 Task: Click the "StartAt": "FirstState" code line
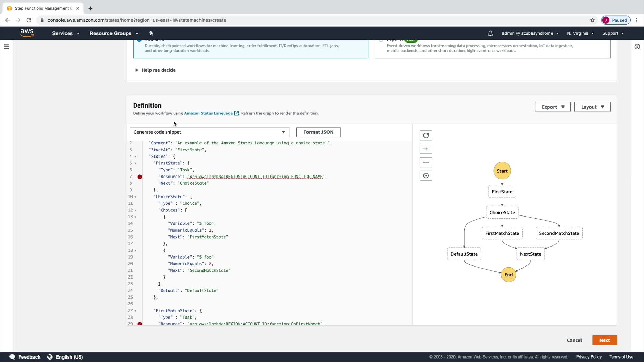(177, 150)
